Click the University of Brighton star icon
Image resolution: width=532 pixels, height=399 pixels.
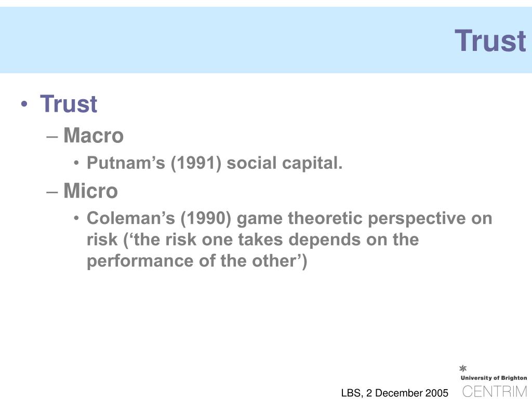(463, 368)
